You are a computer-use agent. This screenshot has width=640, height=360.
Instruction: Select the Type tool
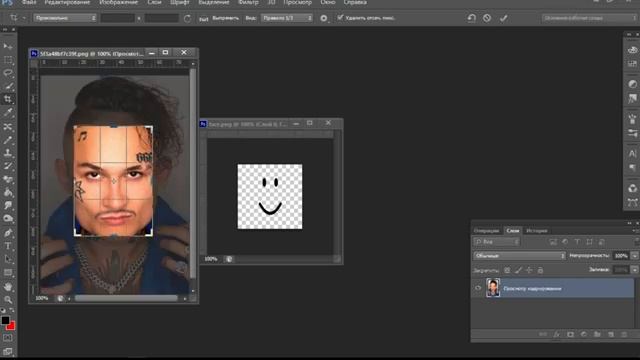coord(8,246)
